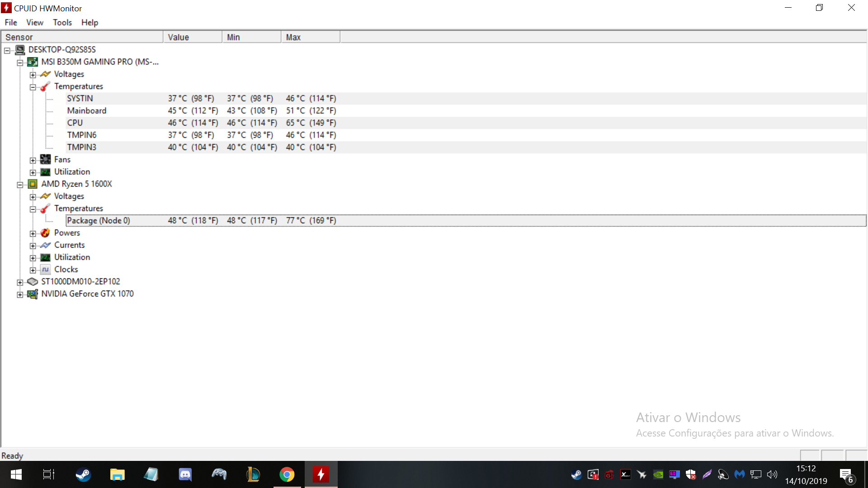Expand the Clocks group
The width and height of the screenshot is (868, 488).
pos(33,270)
